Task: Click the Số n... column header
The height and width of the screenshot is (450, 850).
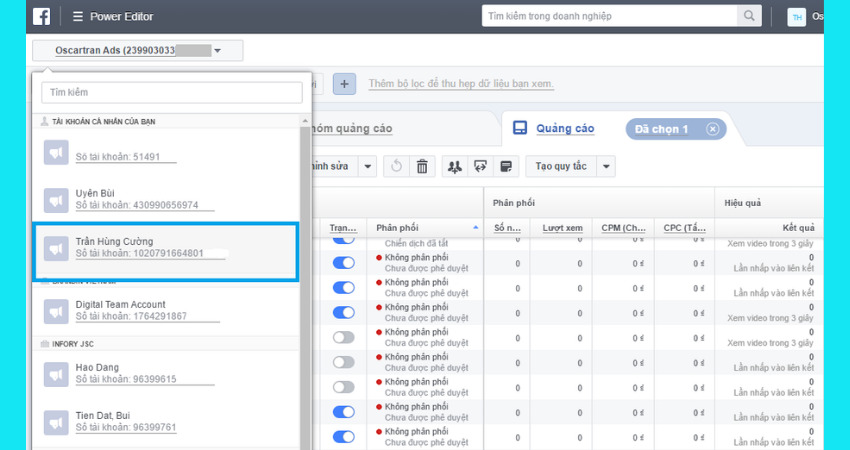Action: pyautogui.click(x=507, y=228)
